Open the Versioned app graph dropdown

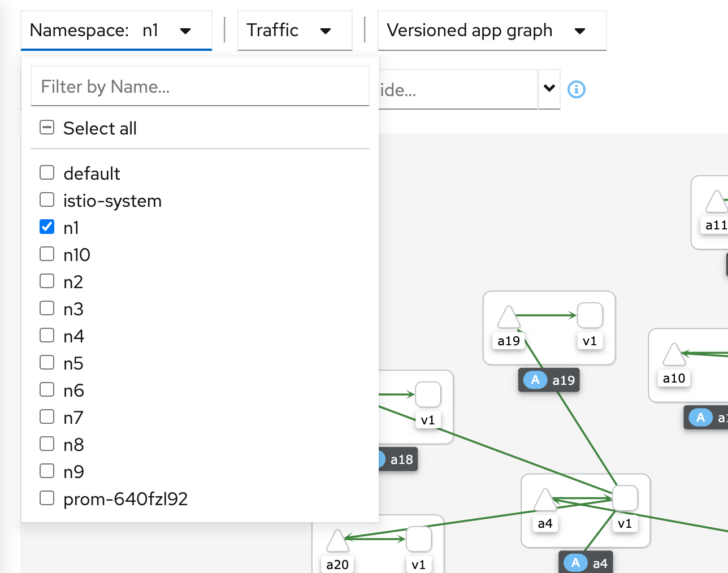click(492, 31)
